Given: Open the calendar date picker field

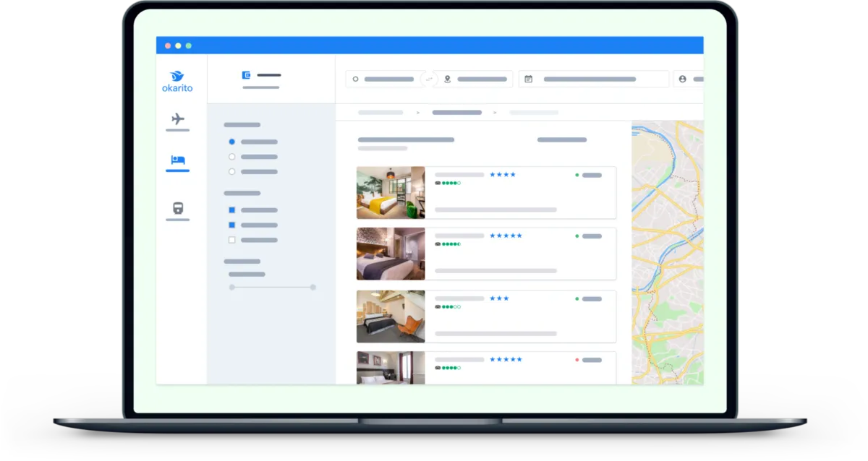Looking at the screenshot, I should pos(593,79).
